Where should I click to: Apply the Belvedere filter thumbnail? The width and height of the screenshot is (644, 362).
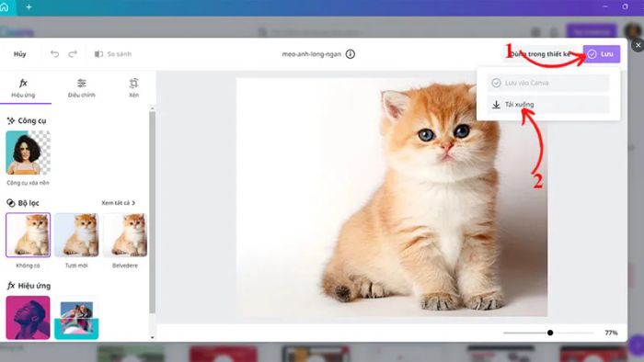point(125,235)
